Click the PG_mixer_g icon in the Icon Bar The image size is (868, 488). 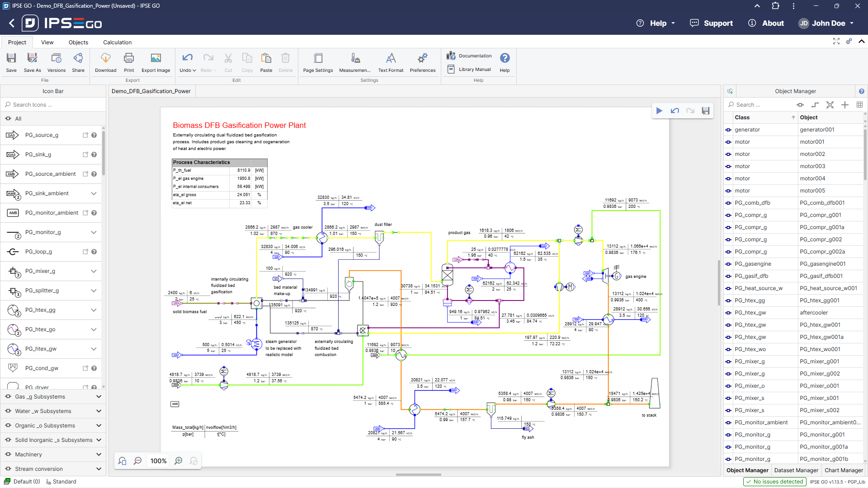pyautogui.click(x=14, y=271)
